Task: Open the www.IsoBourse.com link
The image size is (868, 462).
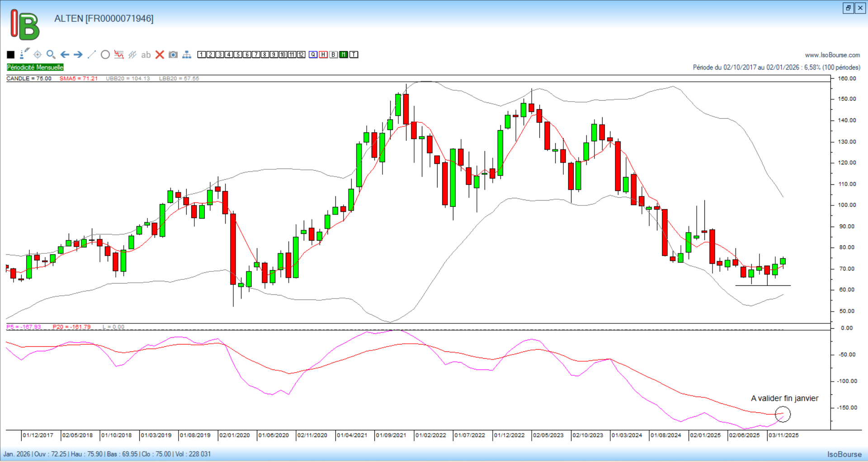Action: (832, 55)
